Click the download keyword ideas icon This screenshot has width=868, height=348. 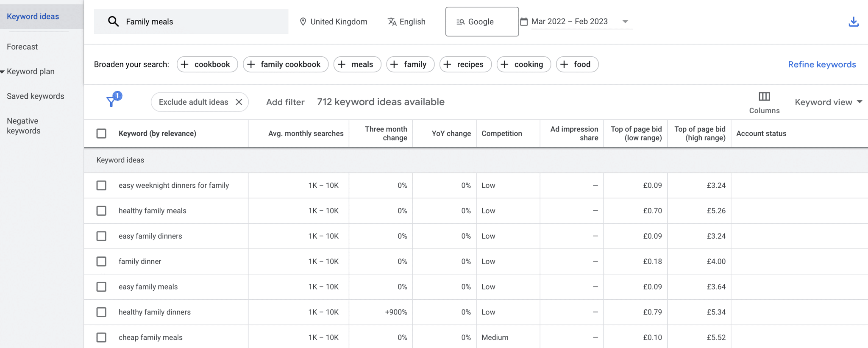(x=853, y=22)
